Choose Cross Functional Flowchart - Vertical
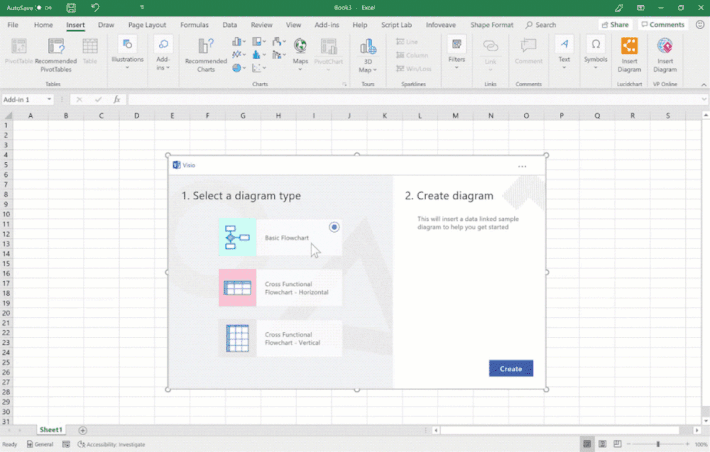Image resolution: width=710 pixels, height=452 pixels. (x=280, y=338)
